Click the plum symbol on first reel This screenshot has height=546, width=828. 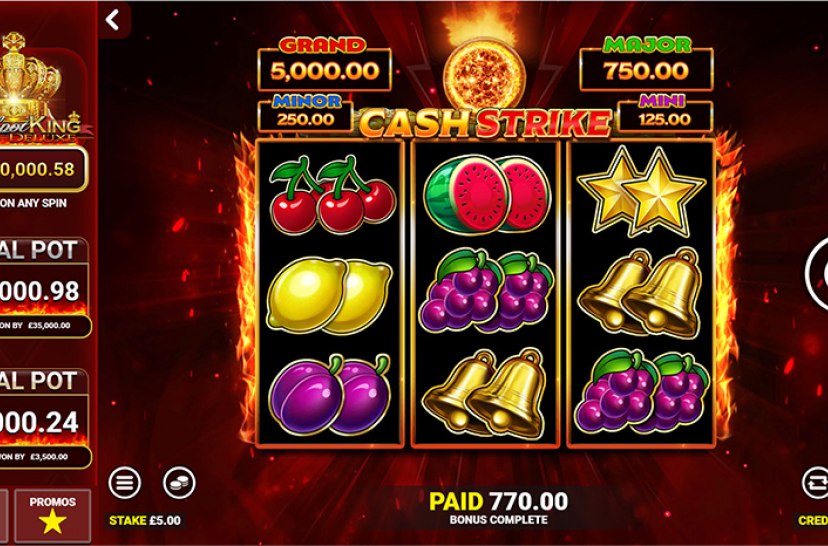[330, 394]
